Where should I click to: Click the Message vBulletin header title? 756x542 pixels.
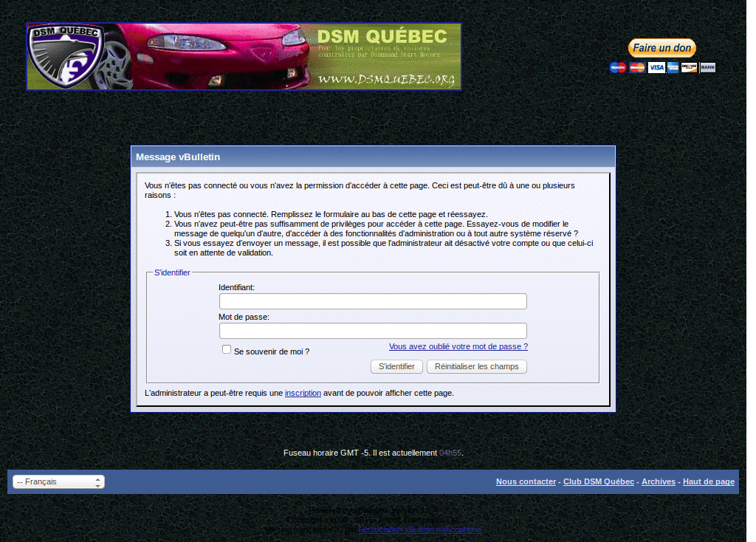[x=178, y=157]
